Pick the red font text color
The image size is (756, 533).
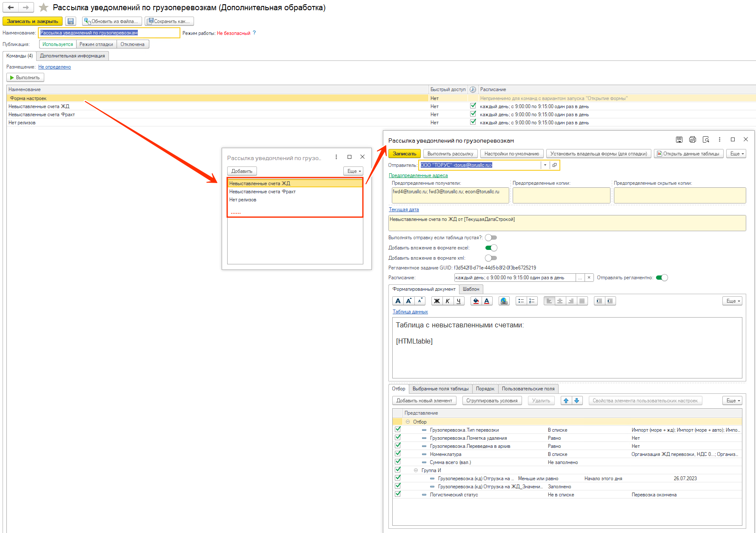pyautogui.click(x=487, y=301)
